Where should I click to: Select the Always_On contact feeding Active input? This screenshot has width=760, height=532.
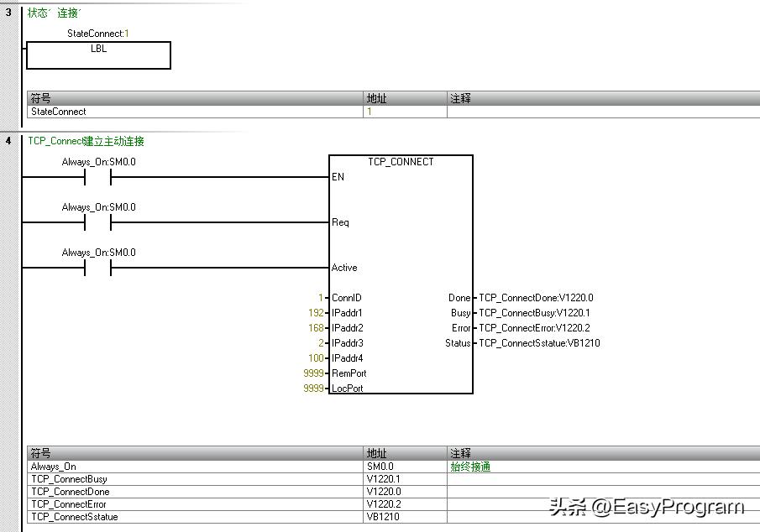(x=97, y=268)
